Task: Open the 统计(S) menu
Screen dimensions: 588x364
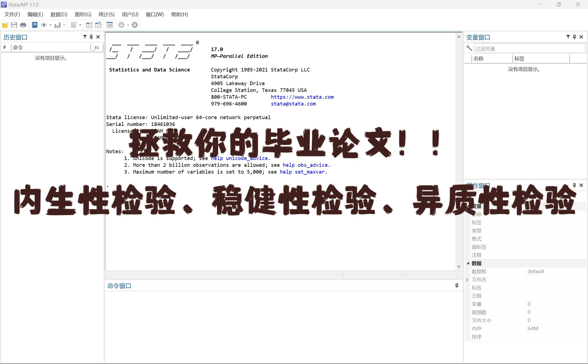Action: click(x=106, y=14)
